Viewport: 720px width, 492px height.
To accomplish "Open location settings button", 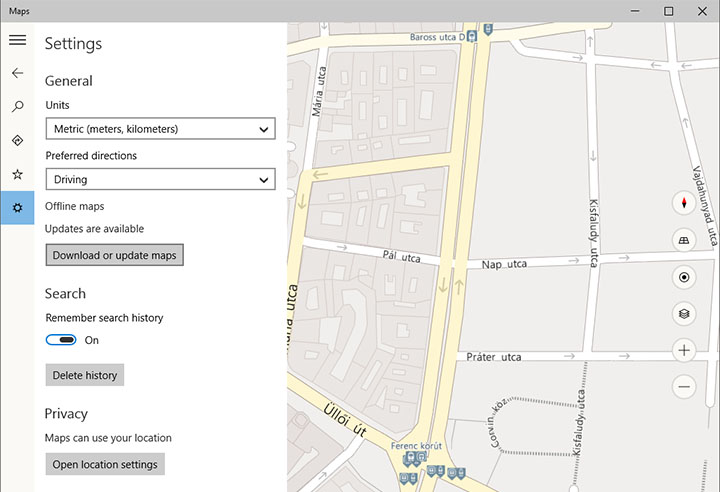I will tap(105, 464).
